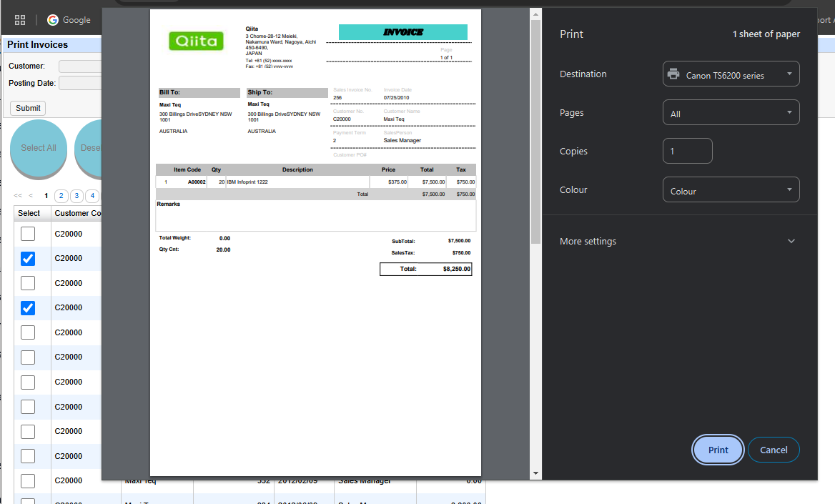835x504 pixels.
Task: Tick the fifth C20000 row checkbox
Action: [28, 332]
